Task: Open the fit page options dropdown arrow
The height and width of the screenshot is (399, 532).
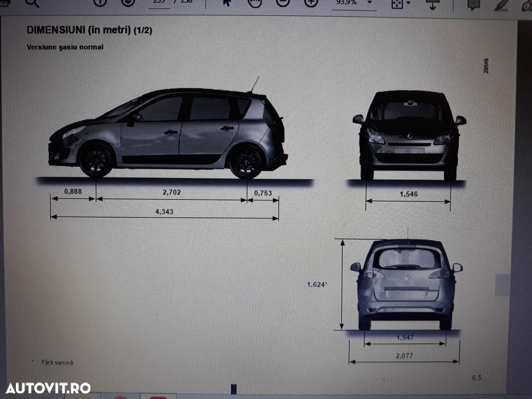Action: pyautogui.click(x=409, y=3)
